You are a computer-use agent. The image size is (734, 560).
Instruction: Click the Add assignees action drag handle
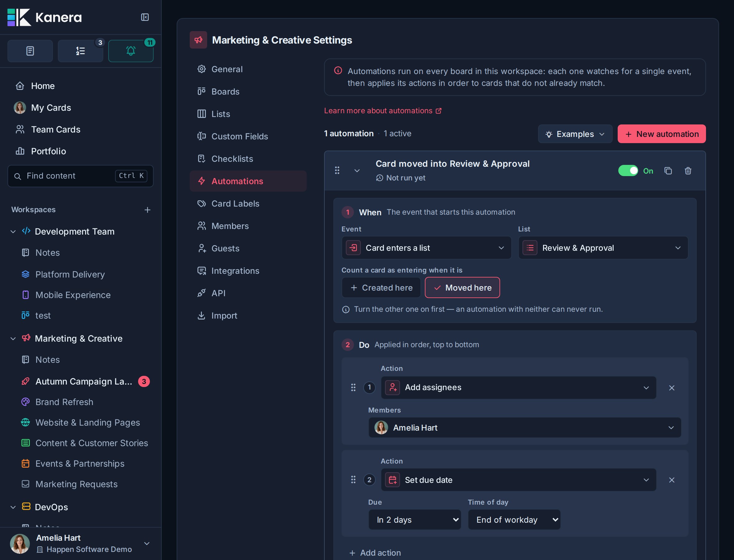click(354, 387)
